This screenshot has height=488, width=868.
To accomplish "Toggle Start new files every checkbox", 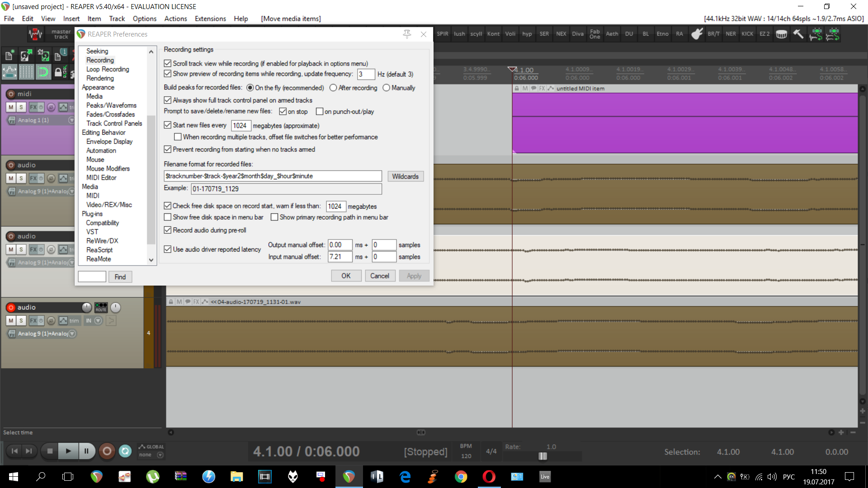I will (x=167, y=125).
